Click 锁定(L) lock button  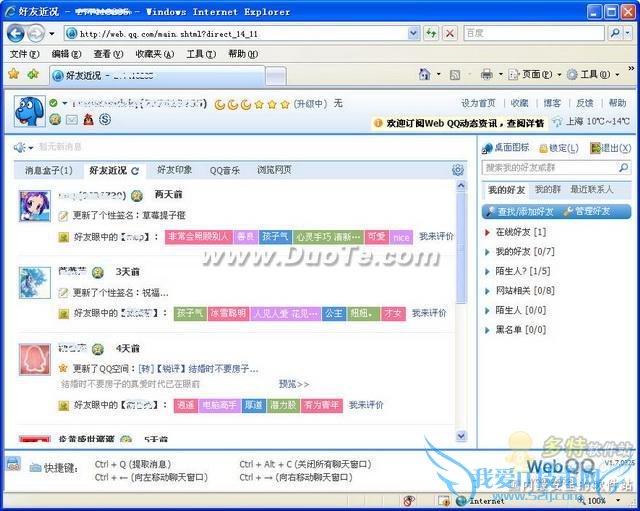coord(559,148)
